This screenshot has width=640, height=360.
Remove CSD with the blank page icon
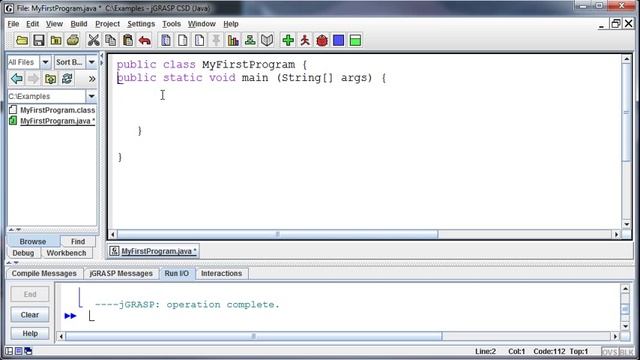pyautogui.click(x=183, y=40)
